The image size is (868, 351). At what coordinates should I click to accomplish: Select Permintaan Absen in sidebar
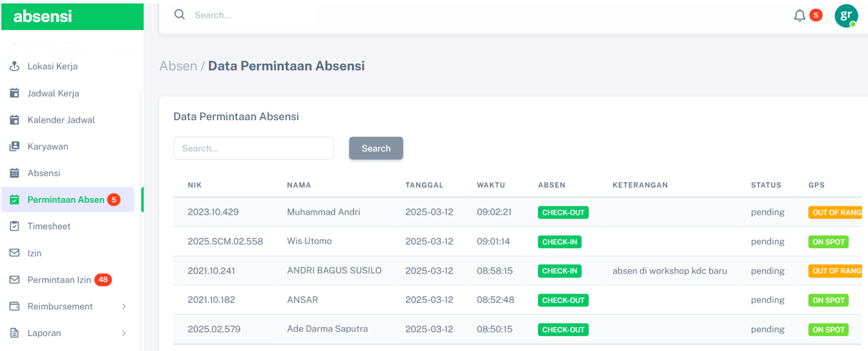coord(66,200)
